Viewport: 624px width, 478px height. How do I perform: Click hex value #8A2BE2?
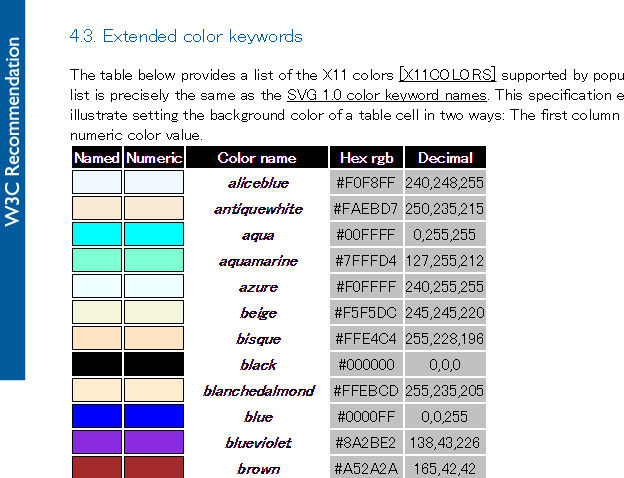click(366, 443)
